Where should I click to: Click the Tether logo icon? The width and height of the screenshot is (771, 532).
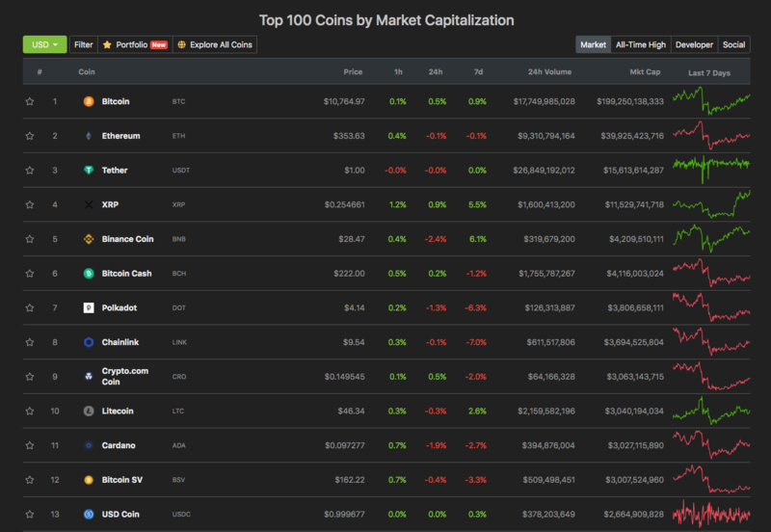(x=89, y=171)
